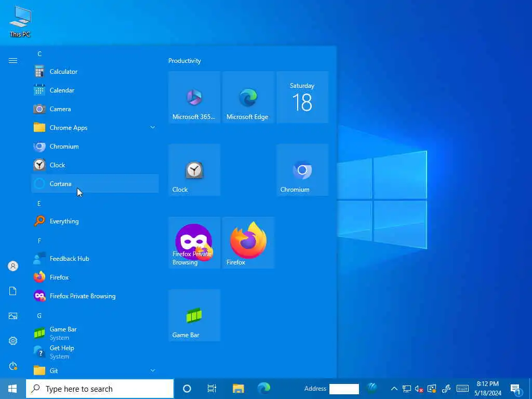
Task: Open Get Help app
Action: tap(95, 352)
